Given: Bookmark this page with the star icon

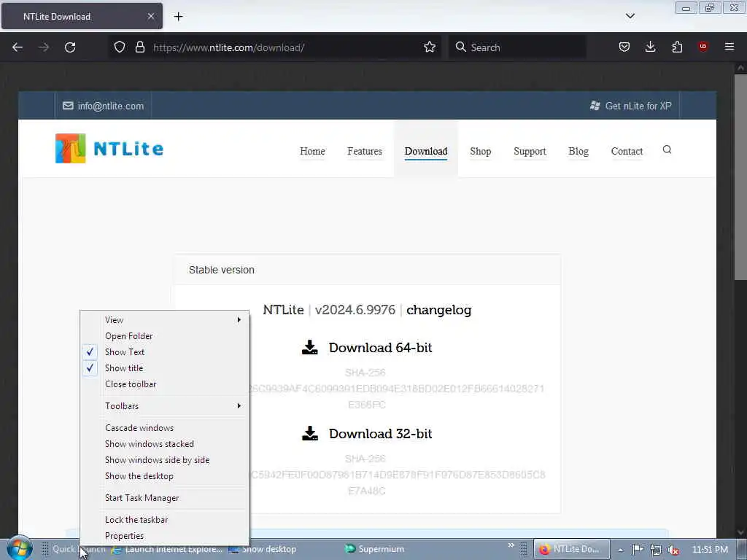Looking at the screenshot, I should pos(430,47).
